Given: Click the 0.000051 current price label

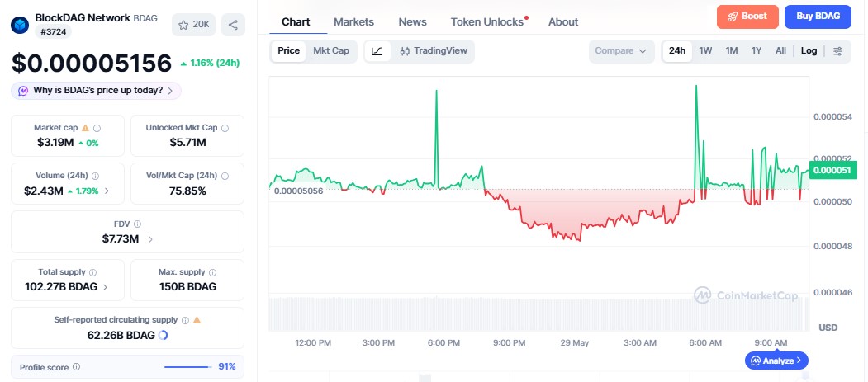Looking at the screenshot, I should (832, 170).
